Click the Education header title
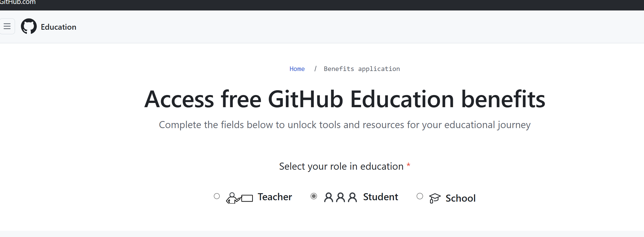The image size is (644, 237). tap(59, 27)
